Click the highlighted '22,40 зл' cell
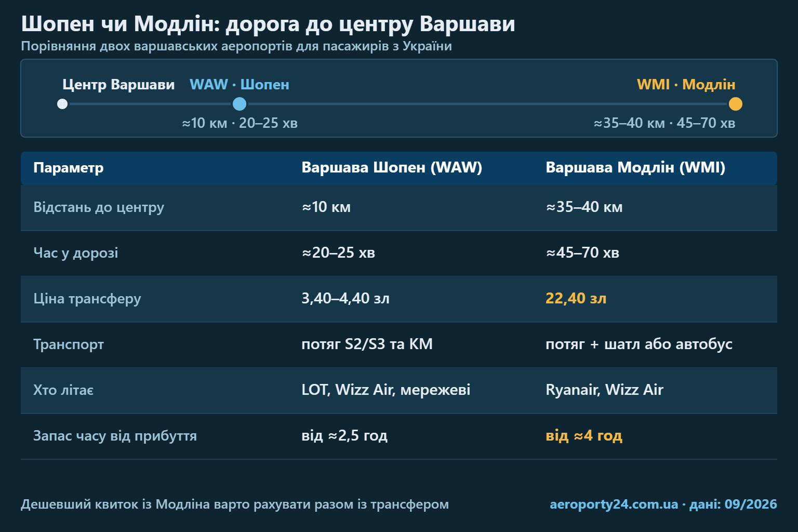The width and height of the screenshot is (798, 532). pyautogui.click(x=576, y=299)
